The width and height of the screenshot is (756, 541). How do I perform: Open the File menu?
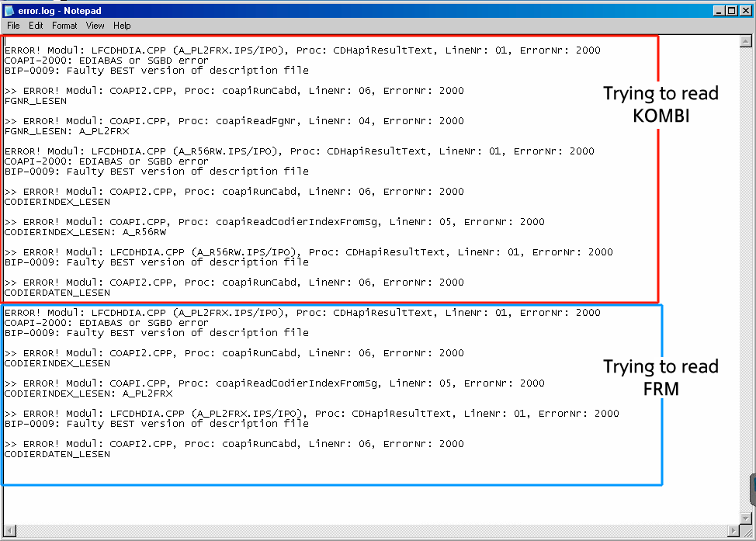[x=13, y=26]
